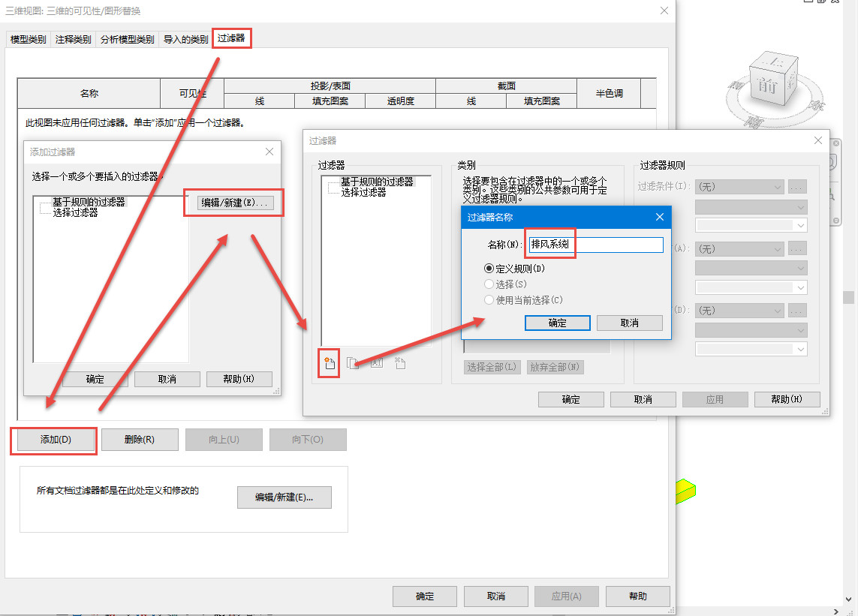Click 帮助 at bottom of main dialog
858x616 pixels.
click(637, 596)
